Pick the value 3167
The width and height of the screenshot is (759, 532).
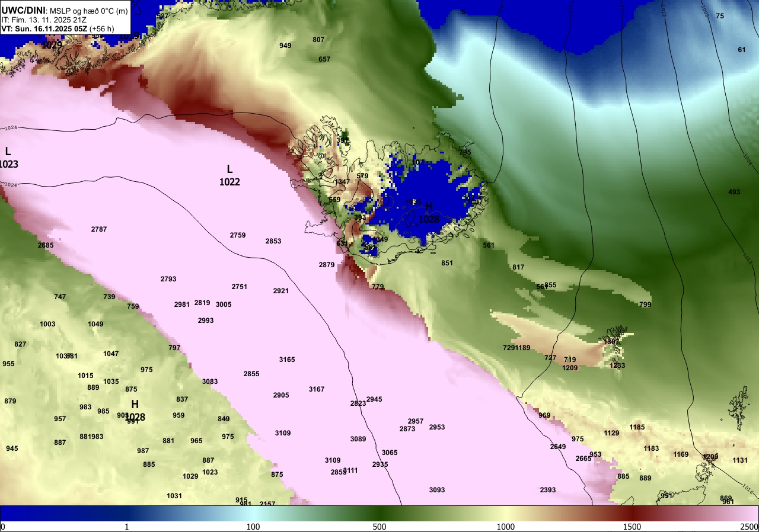[x=317, y=389]
